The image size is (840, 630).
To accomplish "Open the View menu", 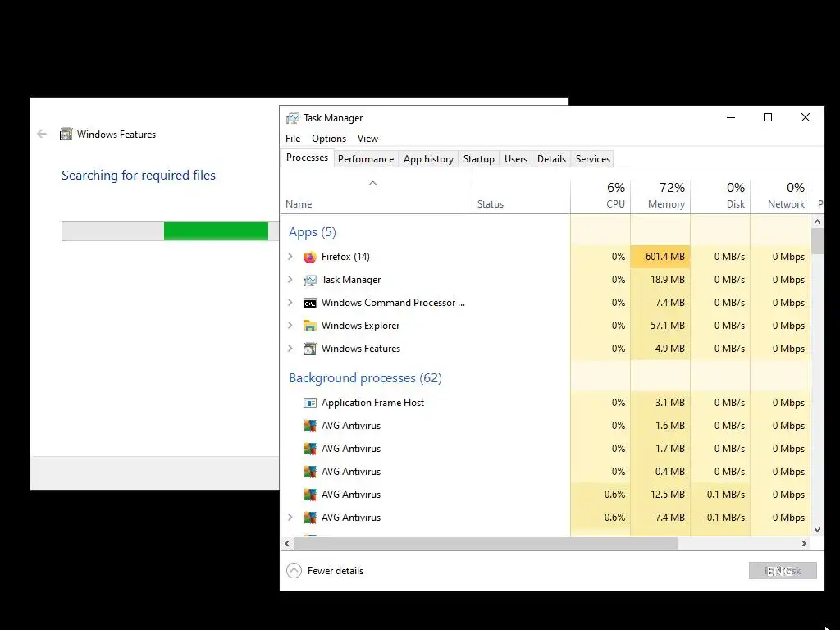I will coord(368,138).
